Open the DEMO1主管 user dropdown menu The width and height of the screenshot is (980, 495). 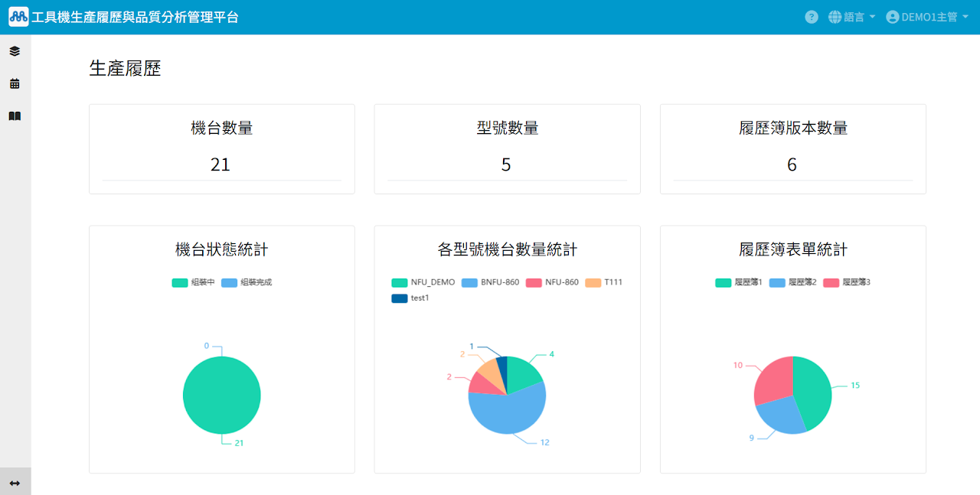[x=929, y=17]
